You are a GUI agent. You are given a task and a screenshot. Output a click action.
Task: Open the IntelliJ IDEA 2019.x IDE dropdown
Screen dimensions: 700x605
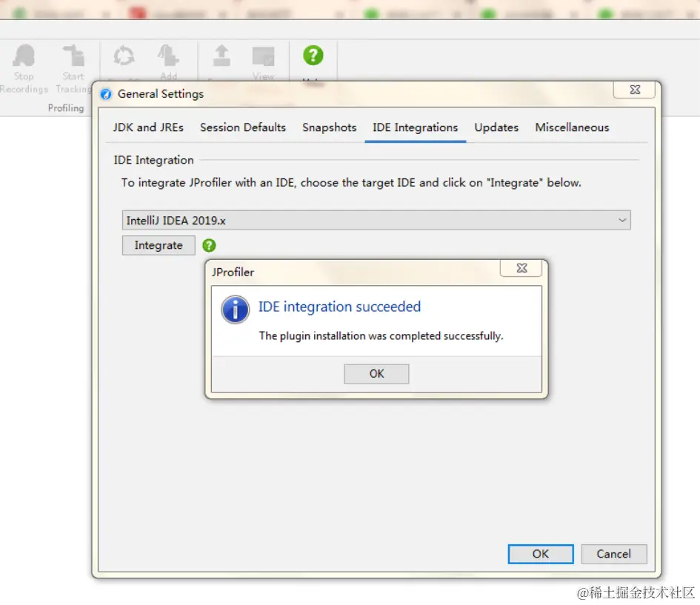tap(376, 221)
